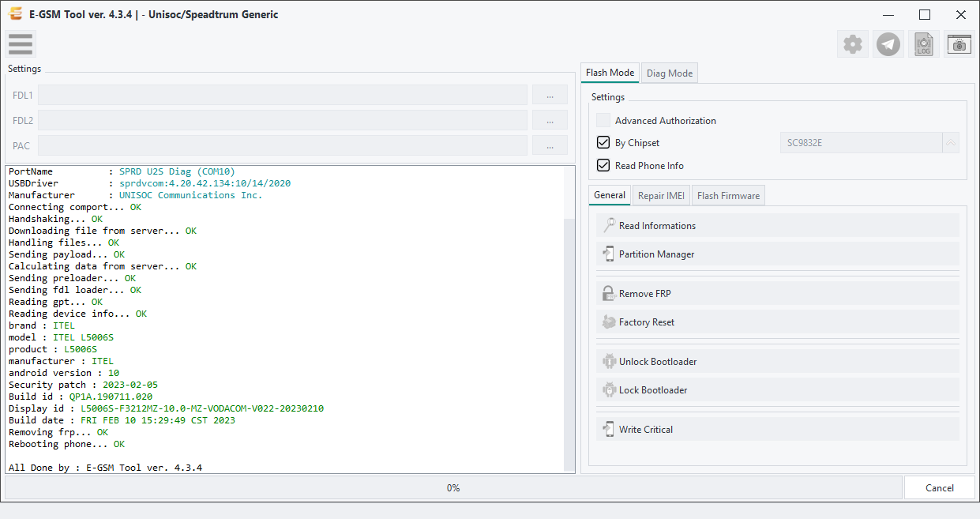Toggle the Advanced Authorization checkbox
This screenshot has height=519, width=980.
603,120
